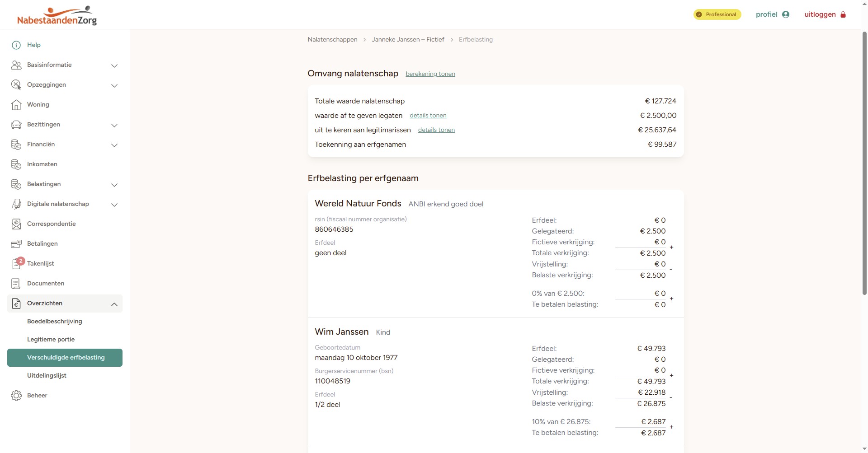This screenshot has width=868, height=453.
Task: Select the Uitdelingslijst menu item
Action: tap(47, 376)
